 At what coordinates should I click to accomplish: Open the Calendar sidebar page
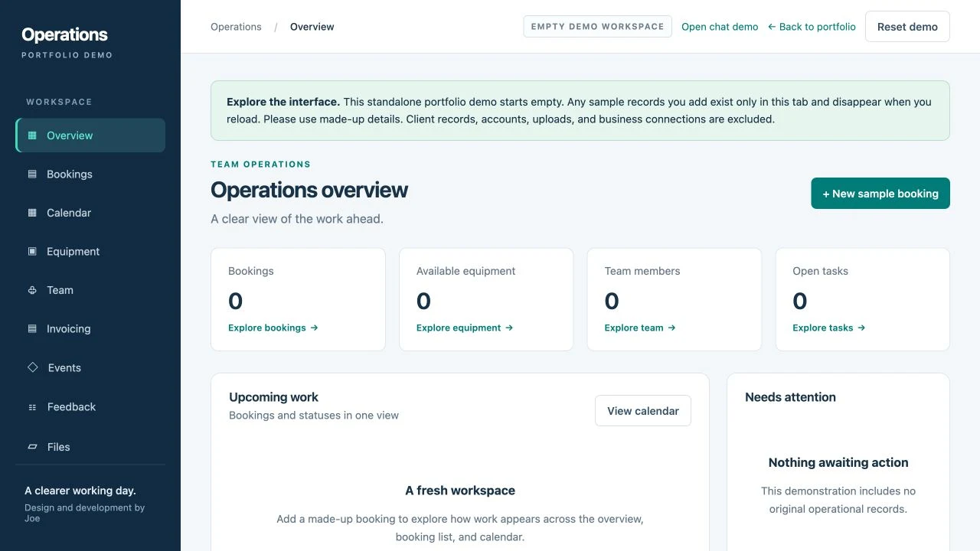pyautogui.click(x=90, y=213)
